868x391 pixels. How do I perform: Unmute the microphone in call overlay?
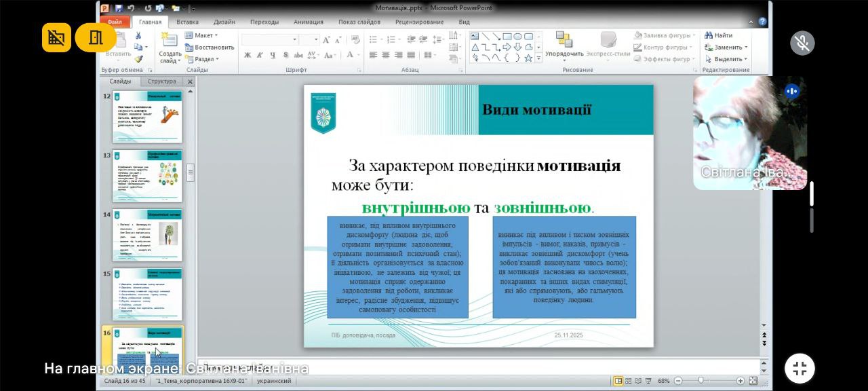[802, 43]
